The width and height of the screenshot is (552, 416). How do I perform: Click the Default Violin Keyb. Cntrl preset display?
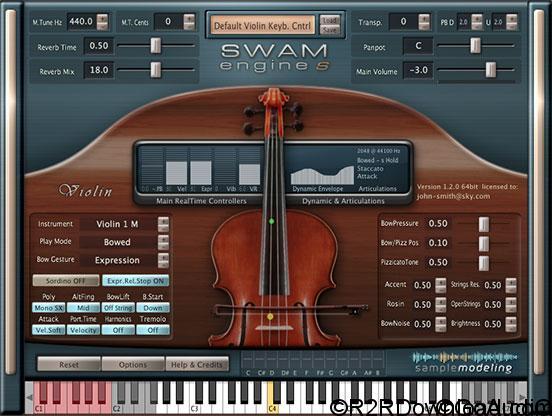pos(262,26)
